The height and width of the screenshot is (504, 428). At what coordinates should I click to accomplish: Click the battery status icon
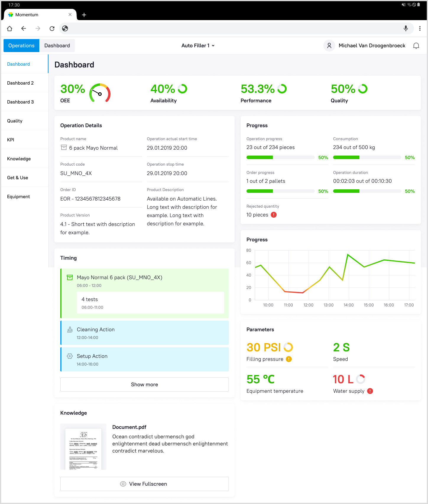[x=419, y=5]
